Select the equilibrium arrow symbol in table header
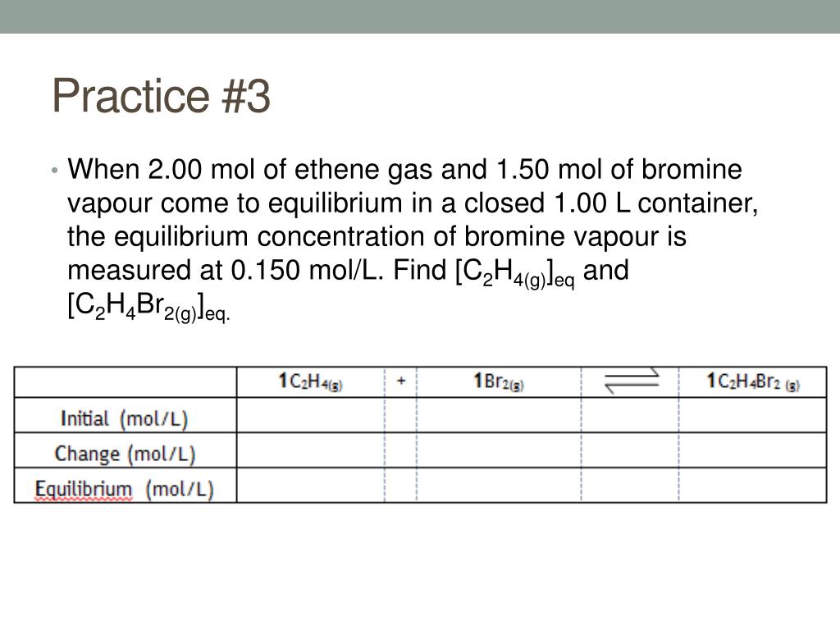 point(631,381)
